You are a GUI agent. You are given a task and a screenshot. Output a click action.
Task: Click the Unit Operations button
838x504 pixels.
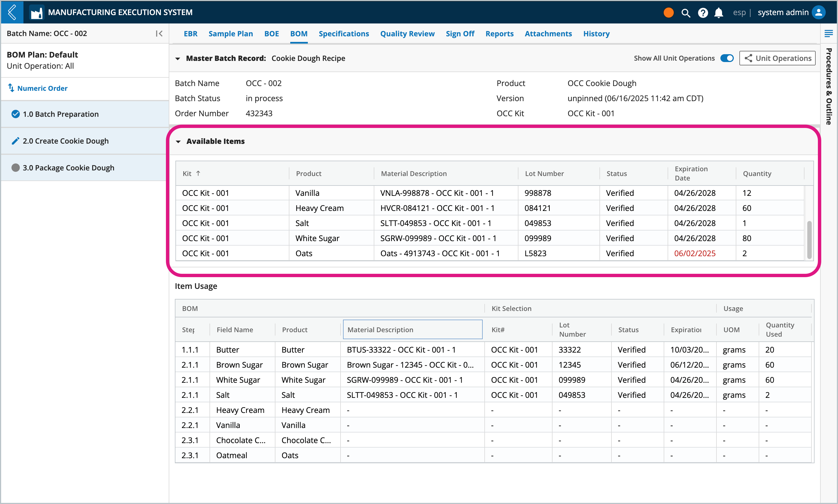click(x=777, y=58)
